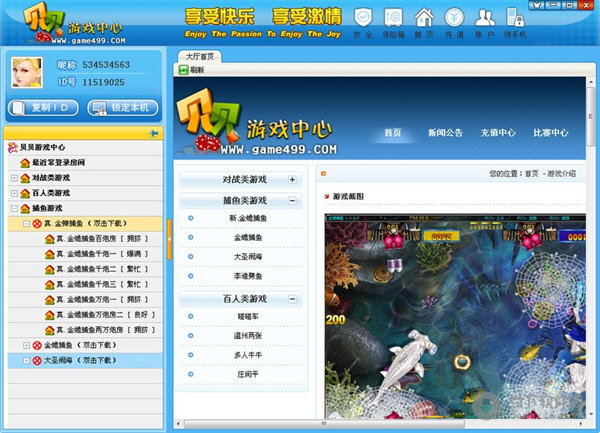Click the user avatar picture
600x433 pixels.
click(x=27, y=72)
